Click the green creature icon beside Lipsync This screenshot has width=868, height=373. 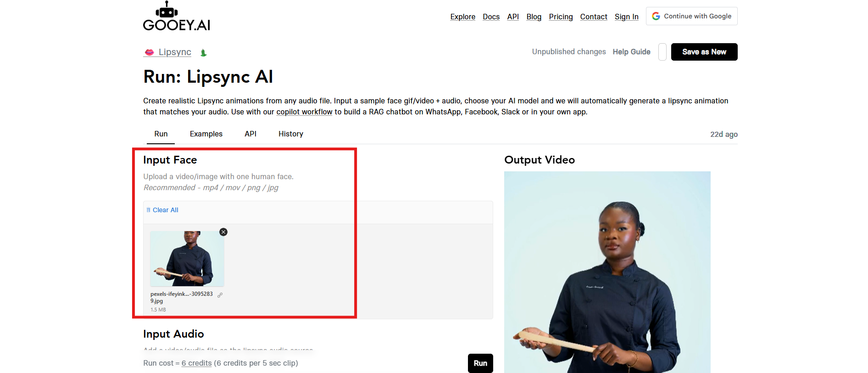[204, 53]
